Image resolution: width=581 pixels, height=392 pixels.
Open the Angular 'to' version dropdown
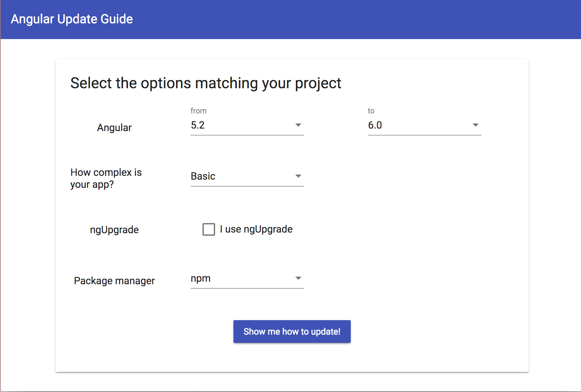click(424, 125)
